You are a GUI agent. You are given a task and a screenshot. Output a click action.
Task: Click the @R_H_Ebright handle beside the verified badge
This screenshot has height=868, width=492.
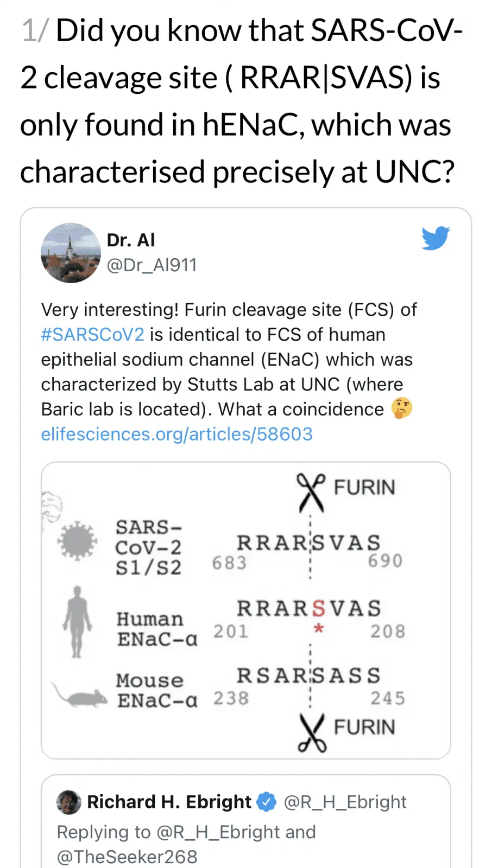pyautogui.click(x=345, y=802)
